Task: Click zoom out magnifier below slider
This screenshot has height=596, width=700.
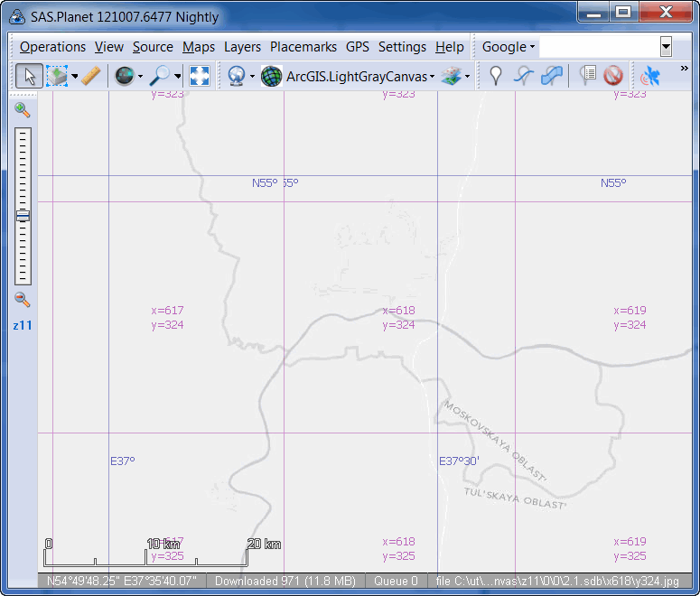Action: [23, 300]
